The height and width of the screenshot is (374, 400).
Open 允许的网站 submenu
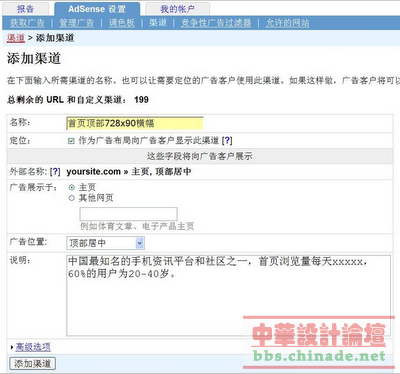click(287, 23)
